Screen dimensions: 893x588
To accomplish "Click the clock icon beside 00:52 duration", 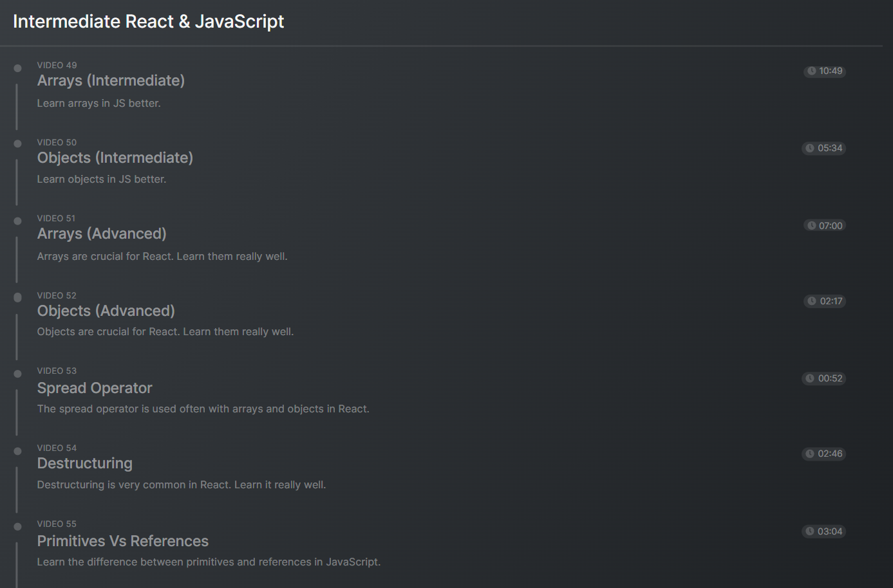I will (x=810, y=378).
